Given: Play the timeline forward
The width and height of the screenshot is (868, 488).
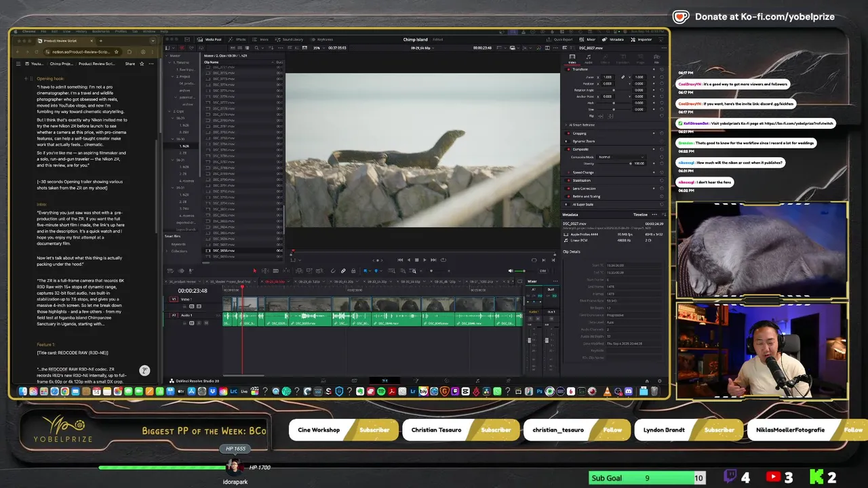Looking at the screenshot, I should point(425,260).
